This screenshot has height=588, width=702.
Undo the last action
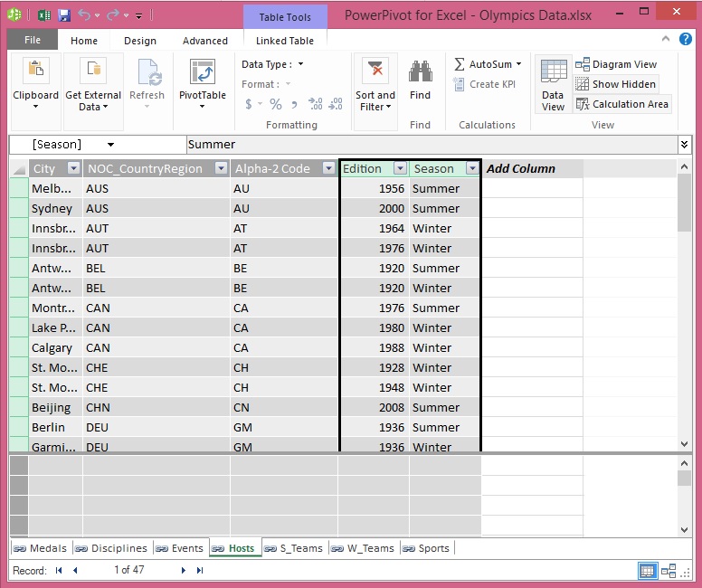(x=84, y=15)
